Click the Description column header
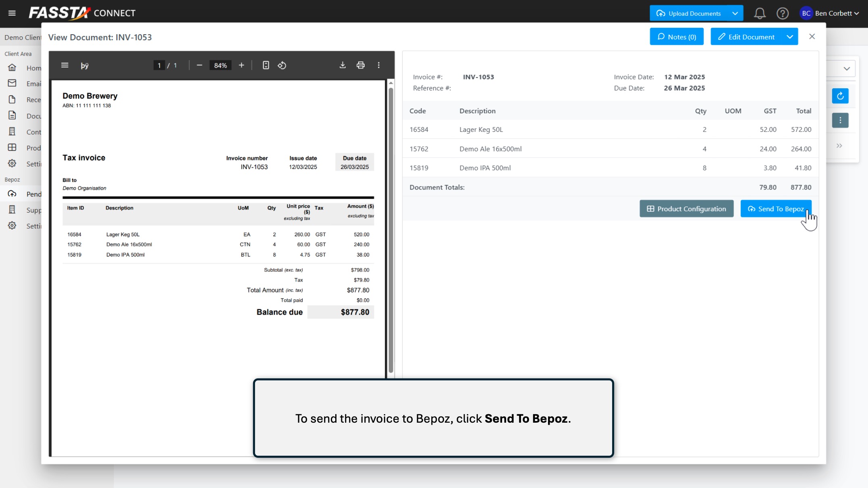The height and width of the screenshot is (488, 868). [x=478, y=111]
